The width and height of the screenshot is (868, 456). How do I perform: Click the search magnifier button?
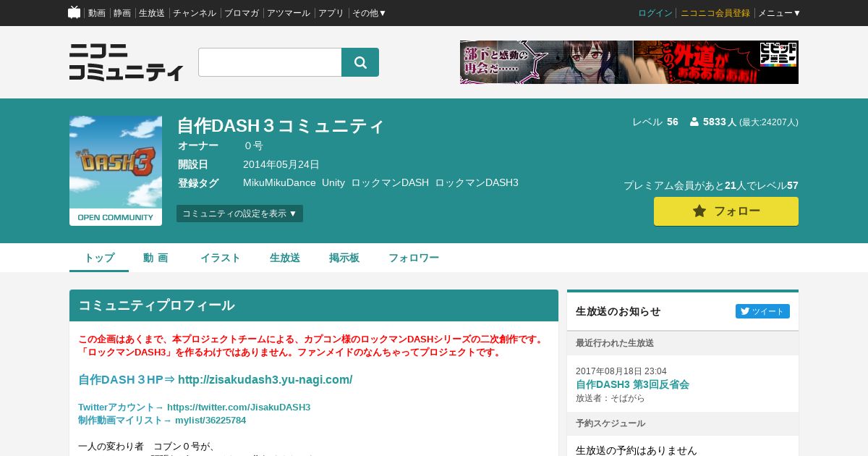point(360,62)
